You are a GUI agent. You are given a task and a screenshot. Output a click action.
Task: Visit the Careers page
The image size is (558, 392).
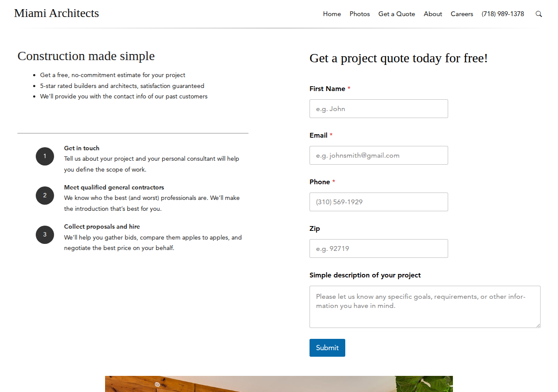coord(462,14)
